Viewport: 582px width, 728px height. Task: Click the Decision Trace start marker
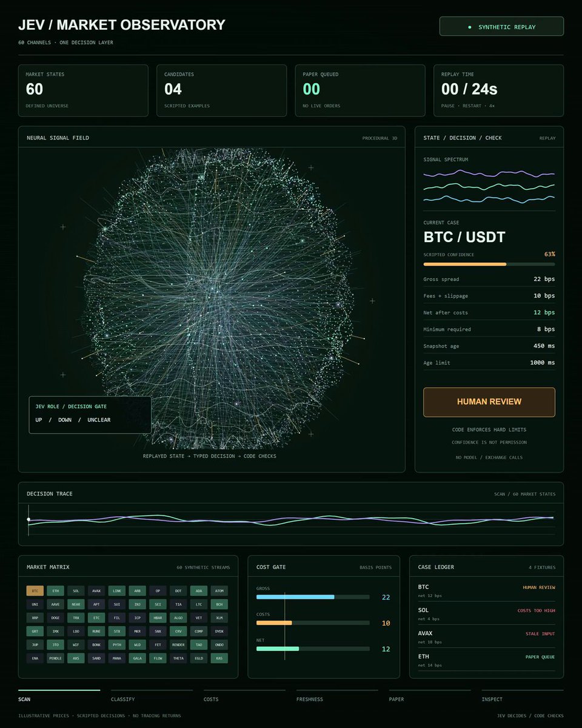click(28, 519)
